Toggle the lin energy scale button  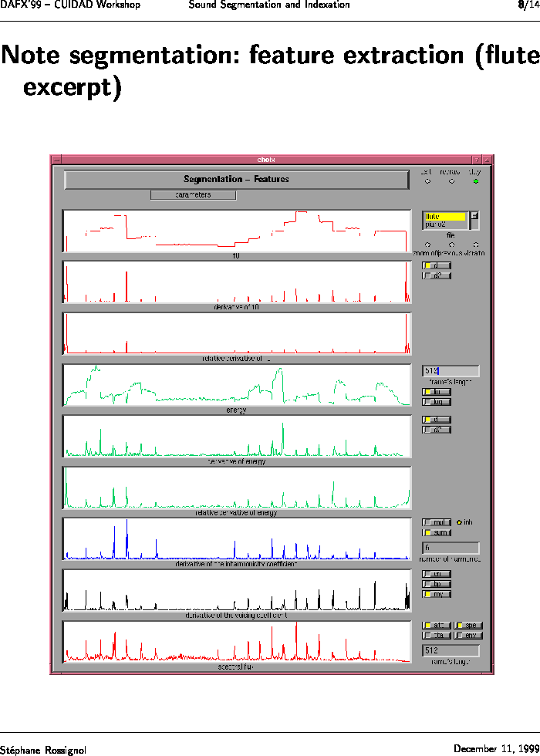pyautogui.click(x=437, y=392)
